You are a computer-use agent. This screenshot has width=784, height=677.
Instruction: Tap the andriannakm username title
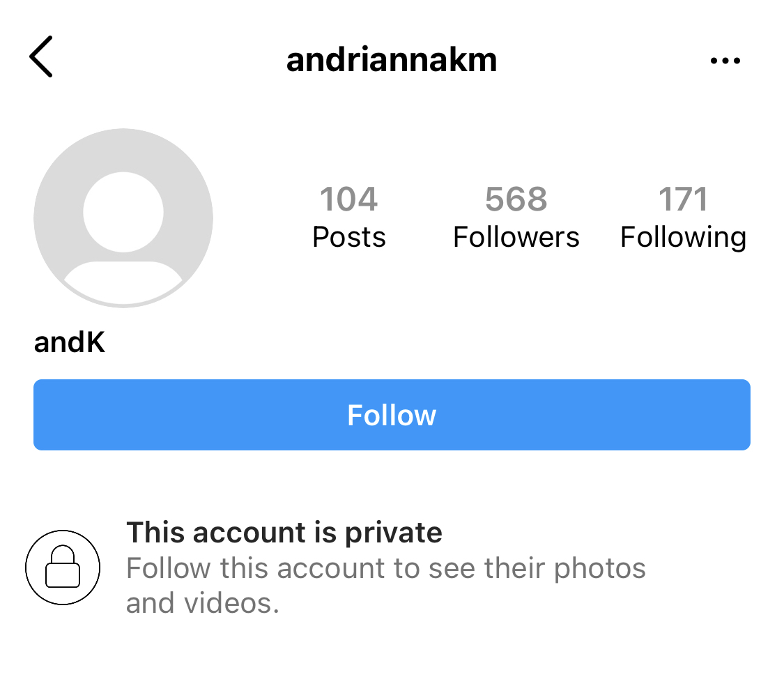[392, 60]
